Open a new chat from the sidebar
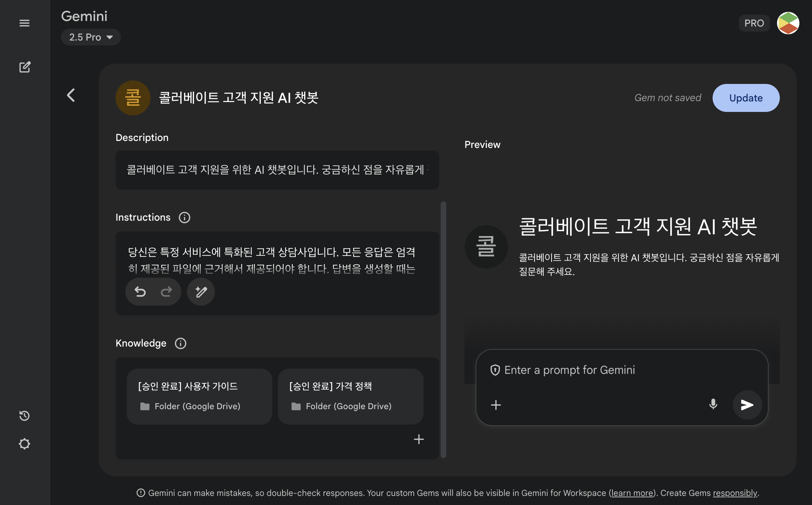The height and width of the screenshot is (505, 812). (24, 67)
